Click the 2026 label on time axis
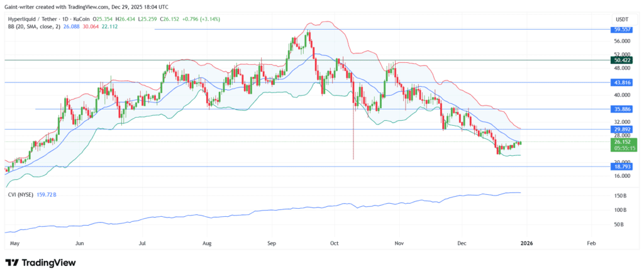 click(x=526, y=243)
